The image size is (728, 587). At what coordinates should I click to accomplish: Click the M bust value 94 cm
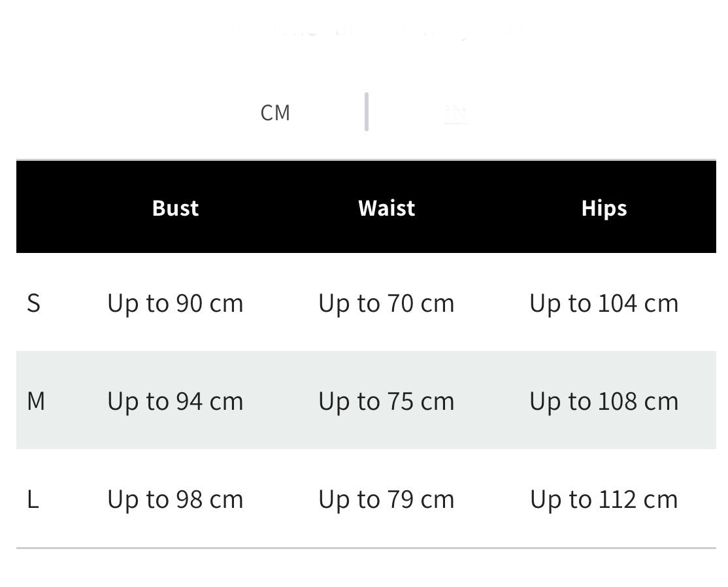176,402
